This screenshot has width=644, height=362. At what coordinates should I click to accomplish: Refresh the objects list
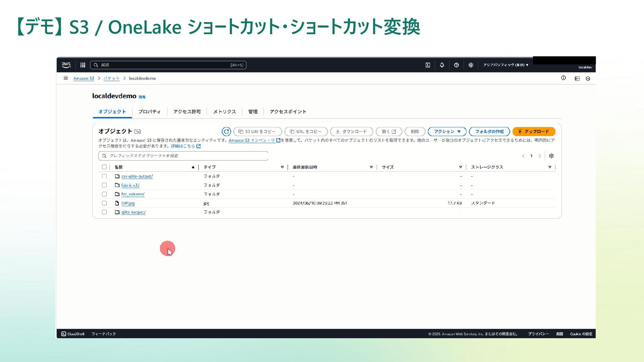tap(226, 132)
